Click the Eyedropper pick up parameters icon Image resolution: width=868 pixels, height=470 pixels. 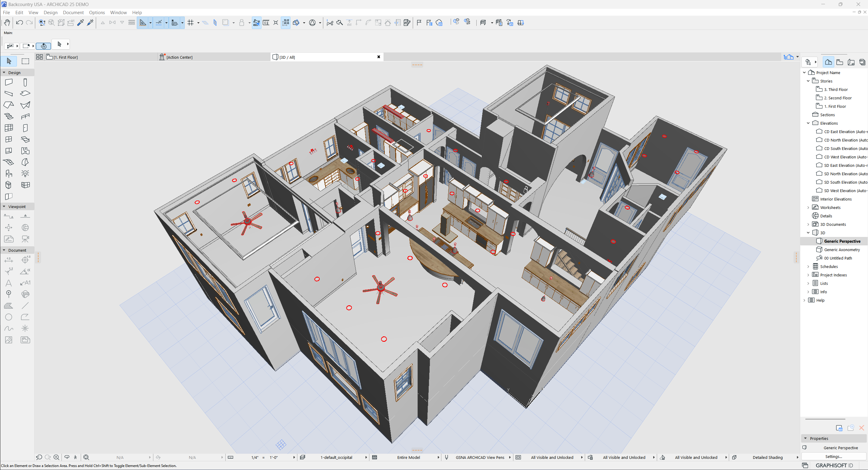point(80,23)
